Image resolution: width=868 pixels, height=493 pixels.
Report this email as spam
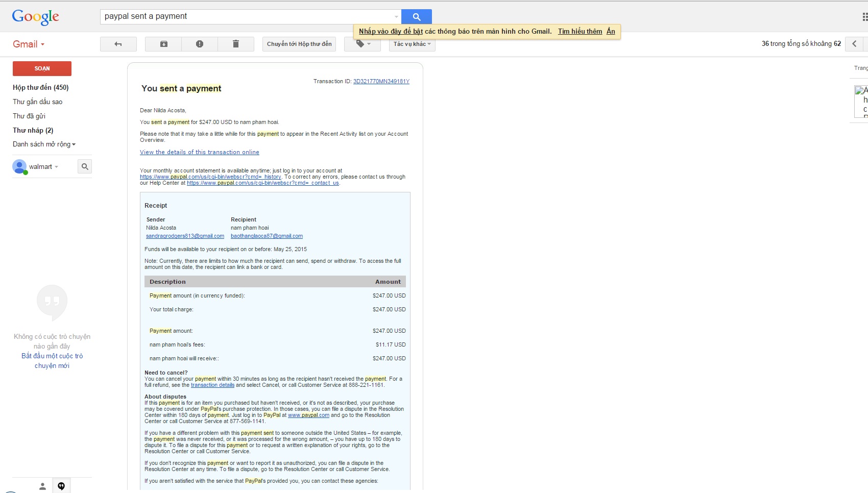200,44
